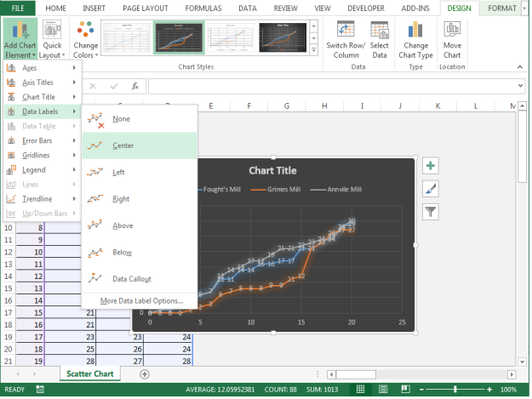The height and width of the screenshot is (399, 532).
Task: Expand the Error Bars submenu
Action: [x=43, y=140]
